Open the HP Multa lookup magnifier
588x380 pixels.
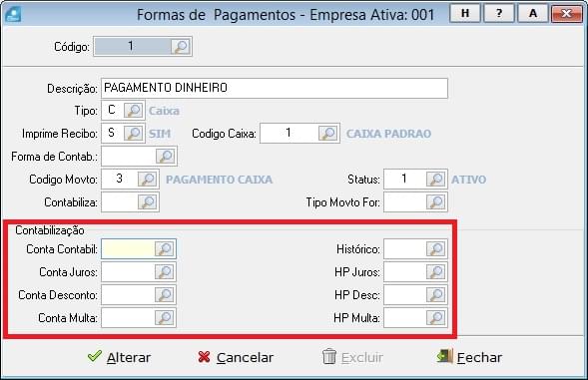(x=435, y=317)
